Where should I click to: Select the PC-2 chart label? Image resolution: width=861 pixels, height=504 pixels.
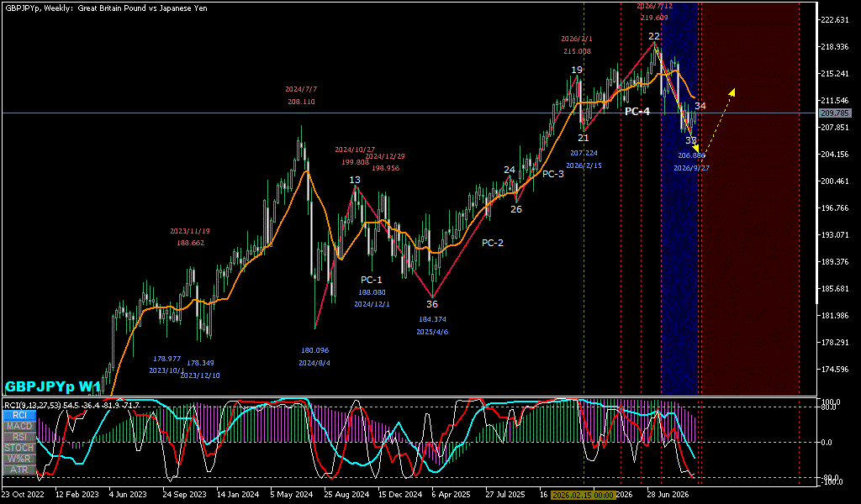point(493,243)
